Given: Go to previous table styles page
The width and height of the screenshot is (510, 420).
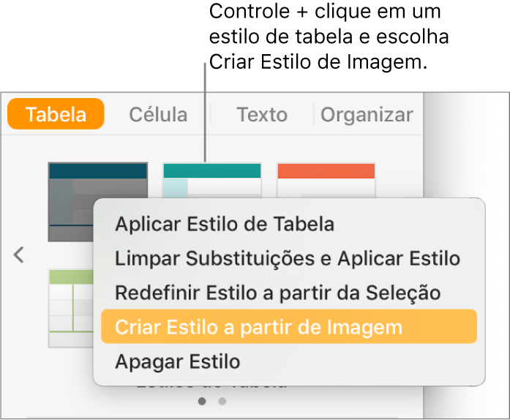Looking at the screenshot, I should pyautogui.click(x=19, y=255).
